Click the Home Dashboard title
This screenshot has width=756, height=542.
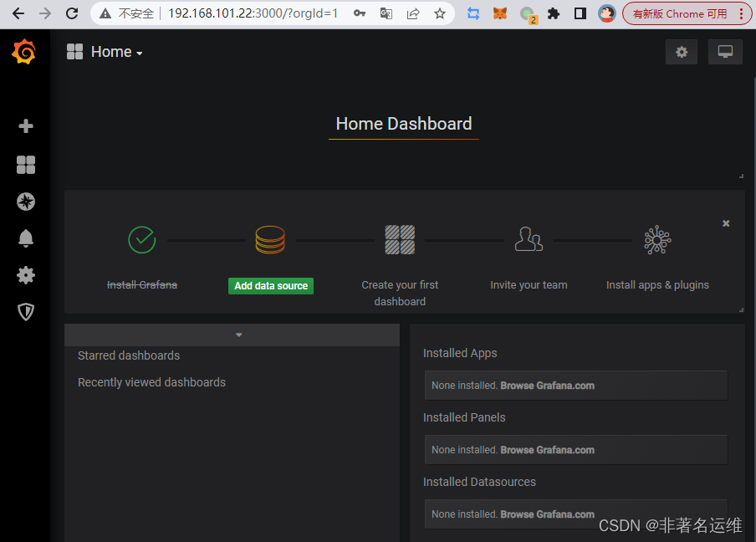404,124
